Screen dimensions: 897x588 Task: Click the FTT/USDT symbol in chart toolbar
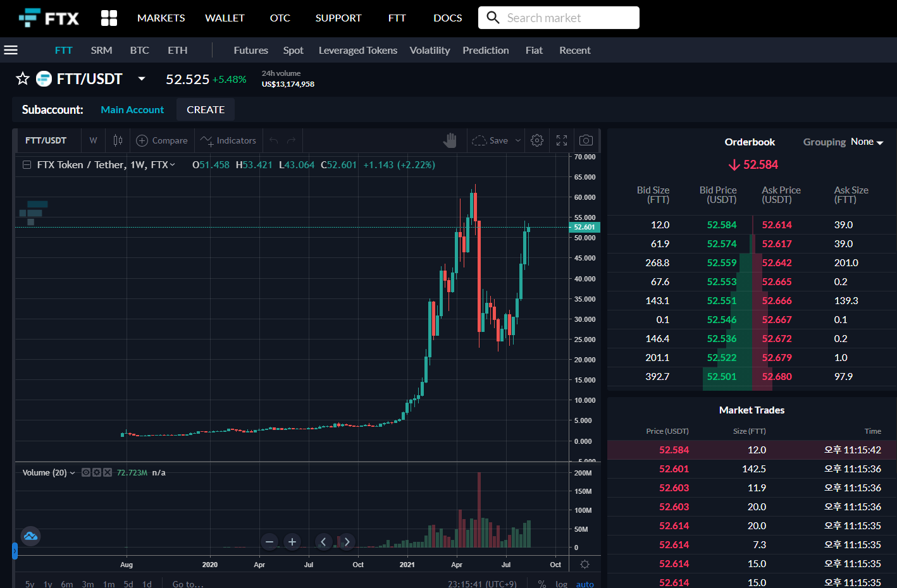[46, 140]
